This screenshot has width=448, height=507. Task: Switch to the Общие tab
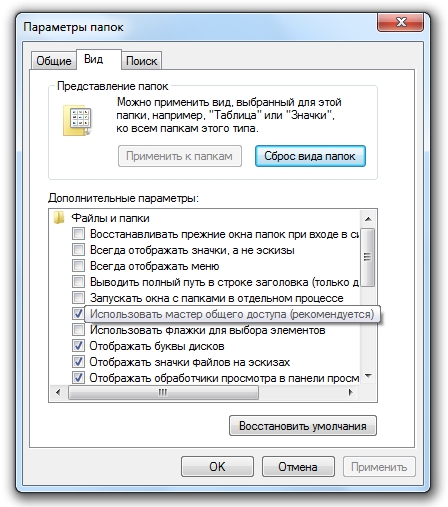53,61
